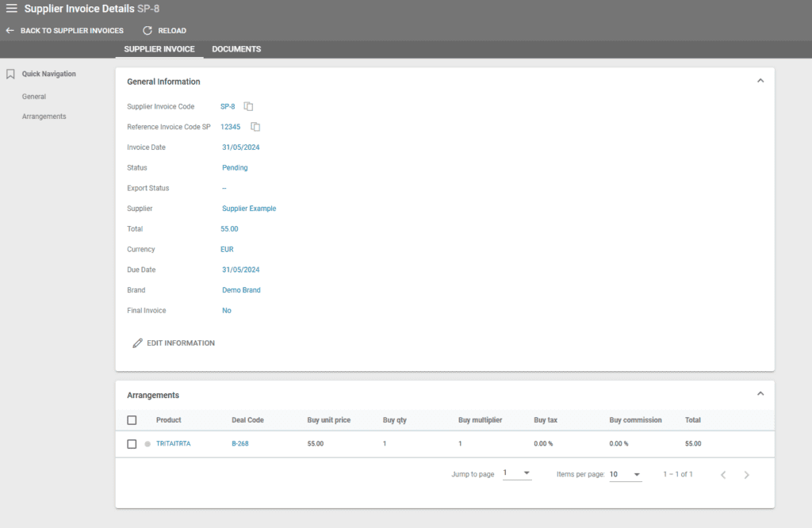Viewport: 812px width, 528px height.
Task: Click the Reload icon
Action: [x=147, y=31]
